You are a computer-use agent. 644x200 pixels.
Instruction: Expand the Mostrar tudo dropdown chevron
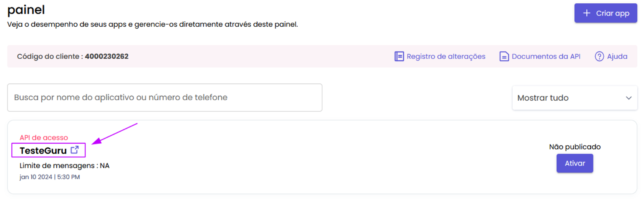coord(629,98)
